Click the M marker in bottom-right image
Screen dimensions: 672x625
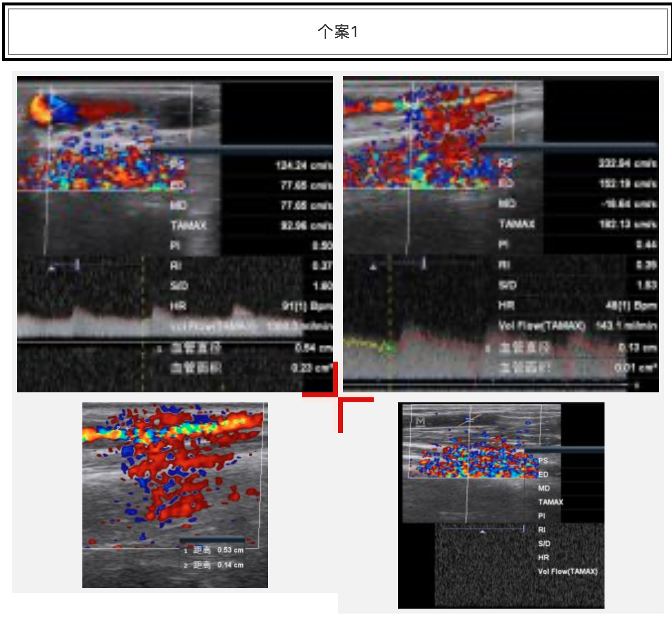420,422
